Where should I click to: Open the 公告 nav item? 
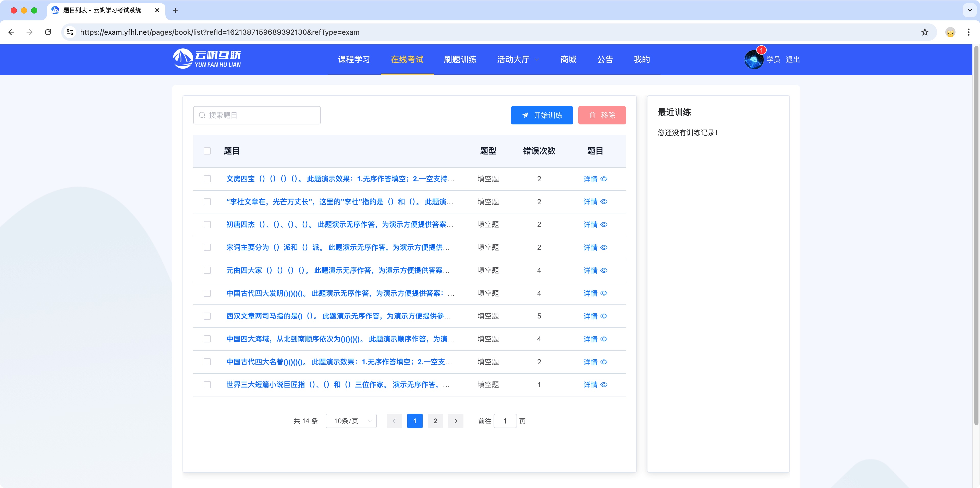pyautogui.click(x=605, y=59)
